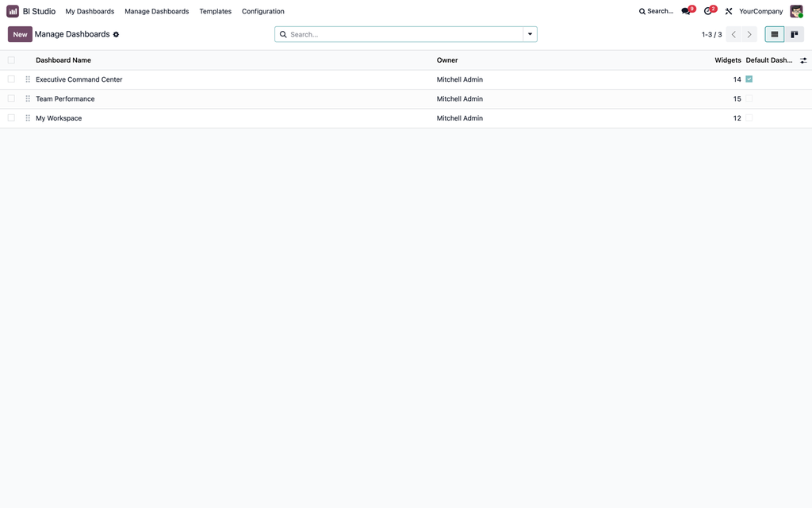This screenshot has height=508, width=812.
Task: Switch to the Kanban view
Action: point(795,34)
